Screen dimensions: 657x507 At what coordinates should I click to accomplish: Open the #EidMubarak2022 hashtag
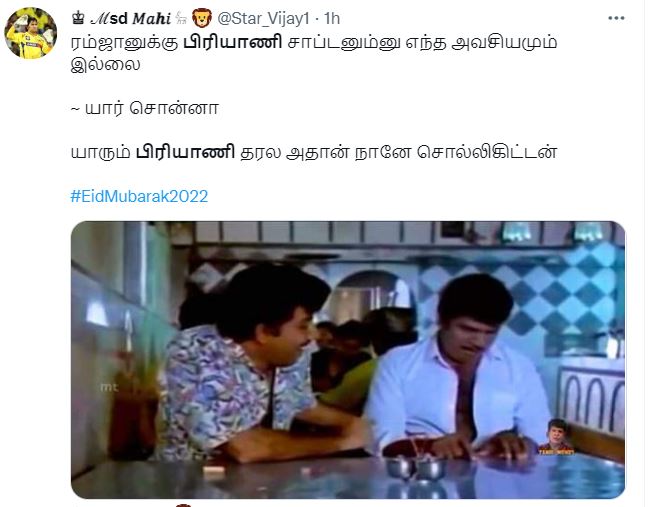[x=139, y=196]
